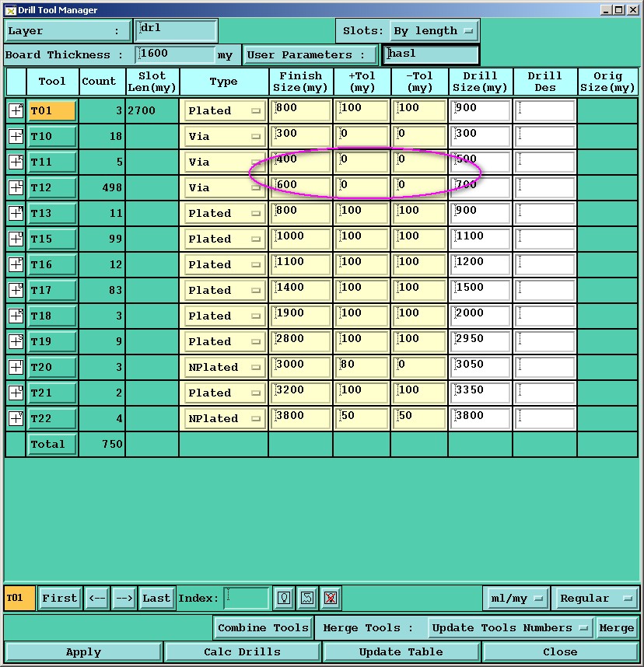Expand the T13 tool row plus icon
644x667 pixels.
tap(16, 213)
